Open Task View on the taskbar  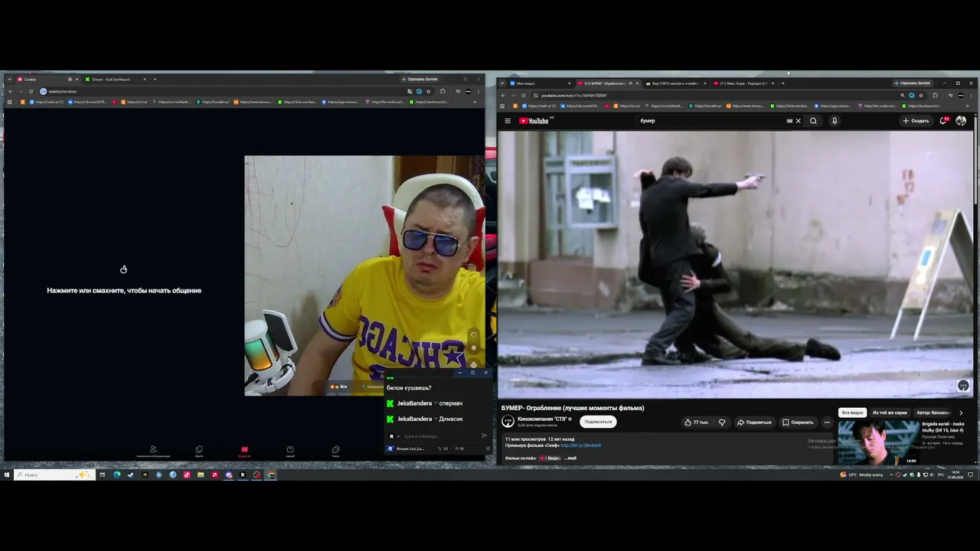click(x=102, y=474)
